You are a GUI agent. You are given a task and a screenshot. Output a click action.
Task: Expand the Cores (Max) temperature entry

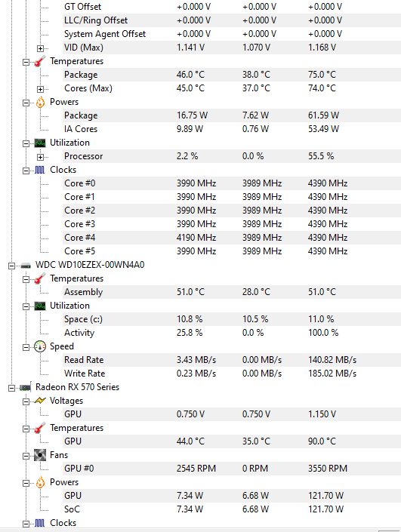(40, 89)
